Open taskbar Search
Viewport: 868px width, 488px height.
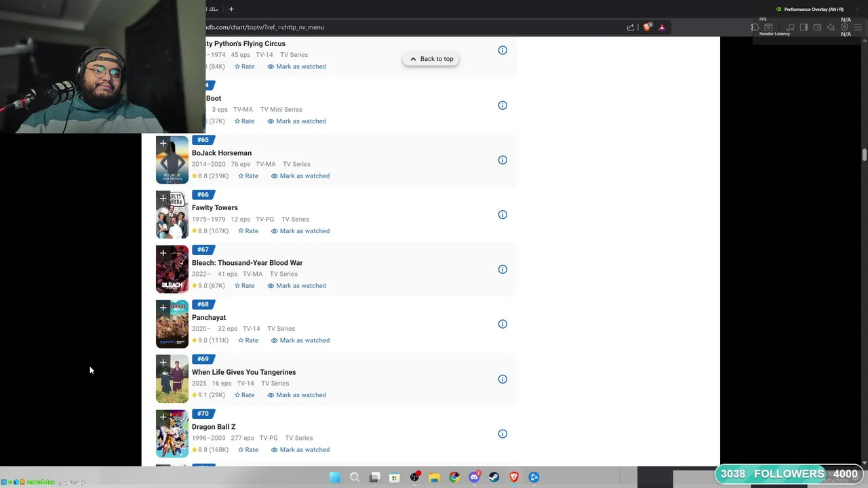[x=355, y=477]
